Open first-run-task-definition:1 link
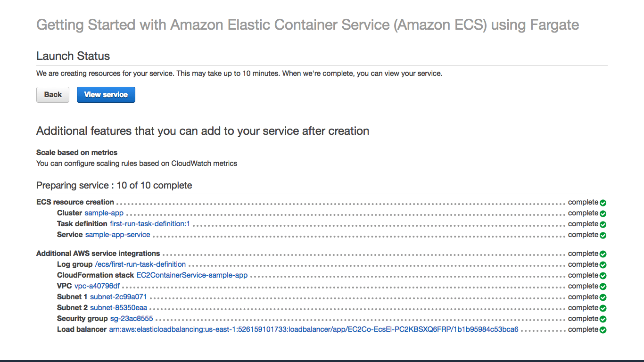This screenshot has width=644, height=362. (x=149, y=224)
